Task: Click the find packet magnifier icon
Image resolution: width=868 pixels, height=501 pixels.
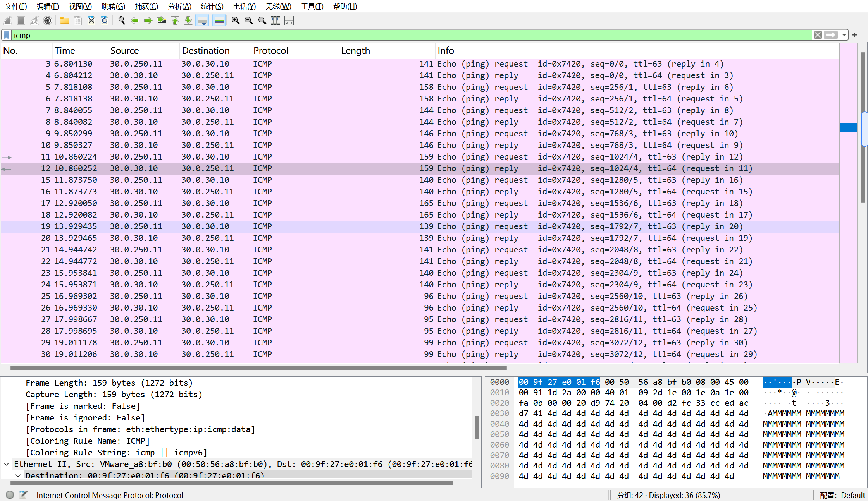Action: [121, 21]
